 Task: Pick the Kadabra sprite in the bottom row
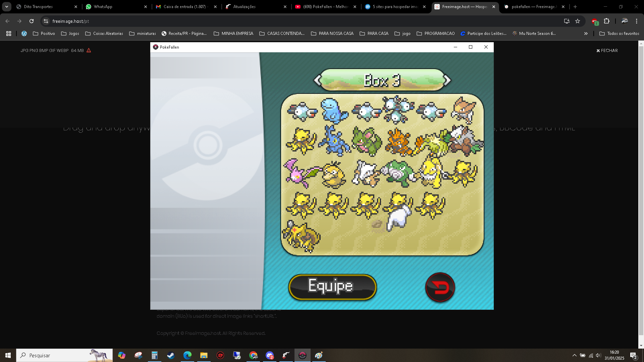tap(301, 236)
